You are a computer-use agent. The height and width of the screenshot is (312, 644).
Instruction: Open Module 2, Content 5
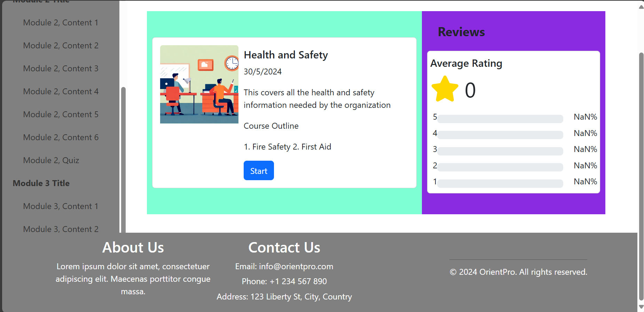(x=61, y=114)
